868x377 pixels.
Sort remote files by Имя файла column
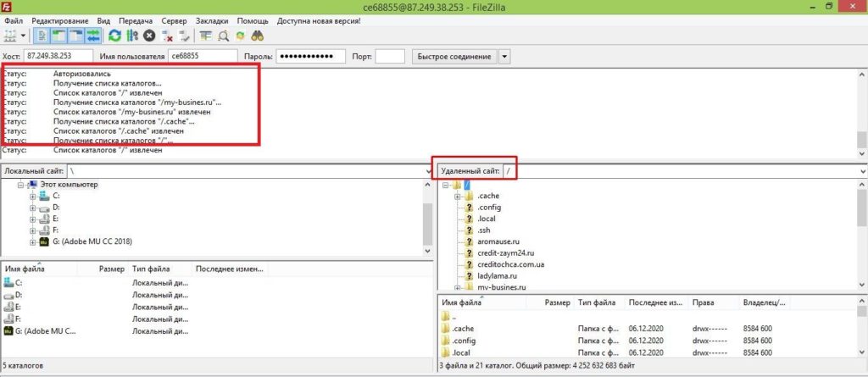coord(462,302)
